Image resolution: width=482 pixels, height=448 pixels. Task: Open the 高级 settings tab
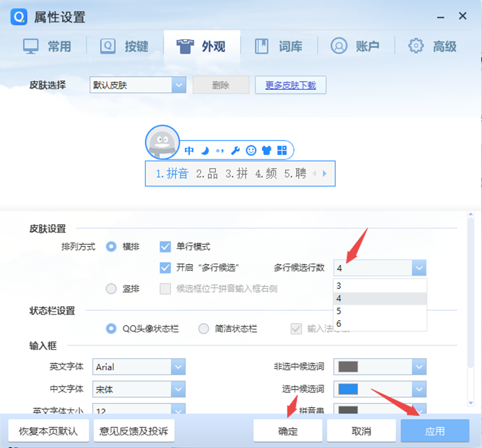[435, 45]
